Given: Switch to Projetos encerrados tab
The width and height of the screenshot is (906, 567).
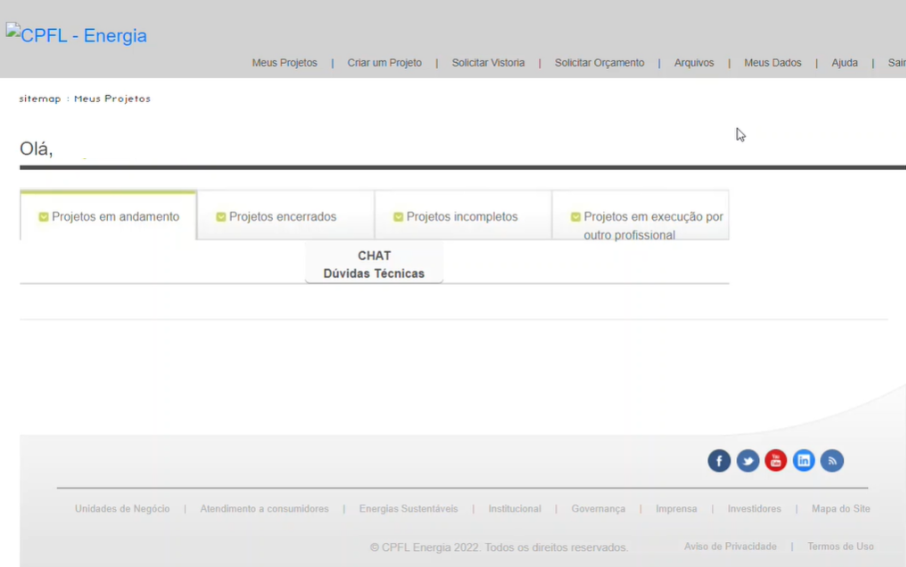Looking at the screenshot, I should 285,215.
